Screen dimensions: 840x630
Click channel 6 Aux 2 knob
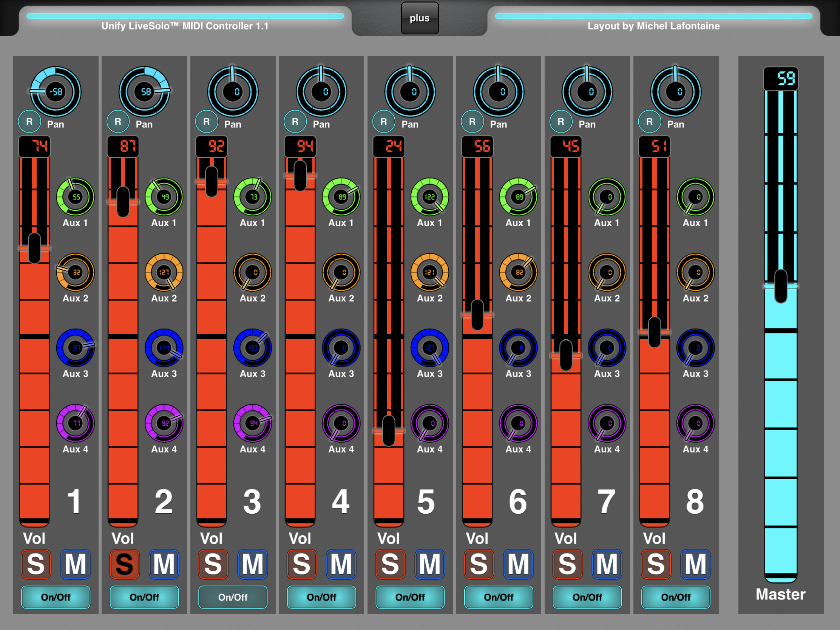coord(518,272)
